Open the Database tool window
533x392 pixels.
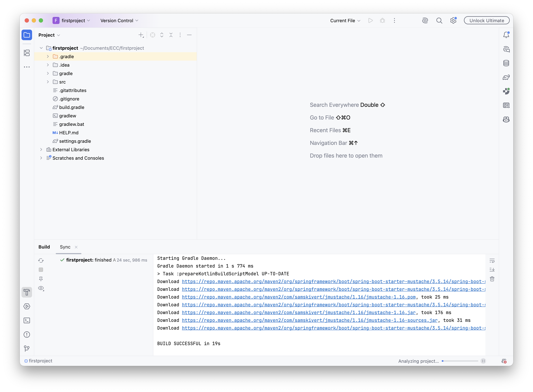point(506,63)
